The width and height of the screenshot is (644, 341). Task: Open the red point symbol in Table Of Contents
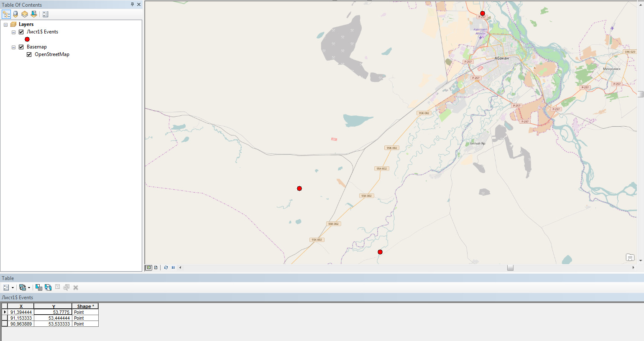(27, 39)
